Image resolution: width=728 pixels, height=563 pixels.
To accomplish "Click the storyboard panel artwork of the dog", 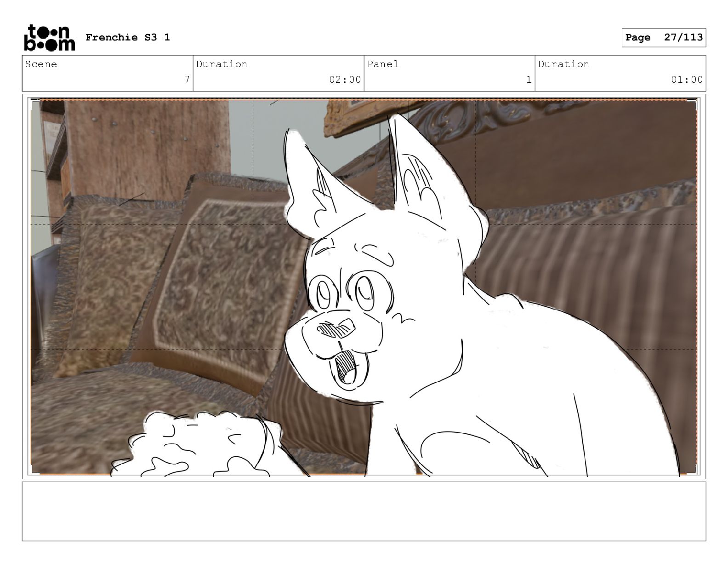I will 364,287.
